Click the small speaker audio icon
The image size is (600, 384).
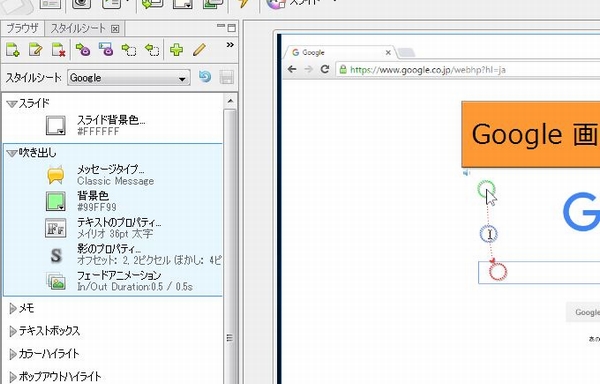click(466, 173)
